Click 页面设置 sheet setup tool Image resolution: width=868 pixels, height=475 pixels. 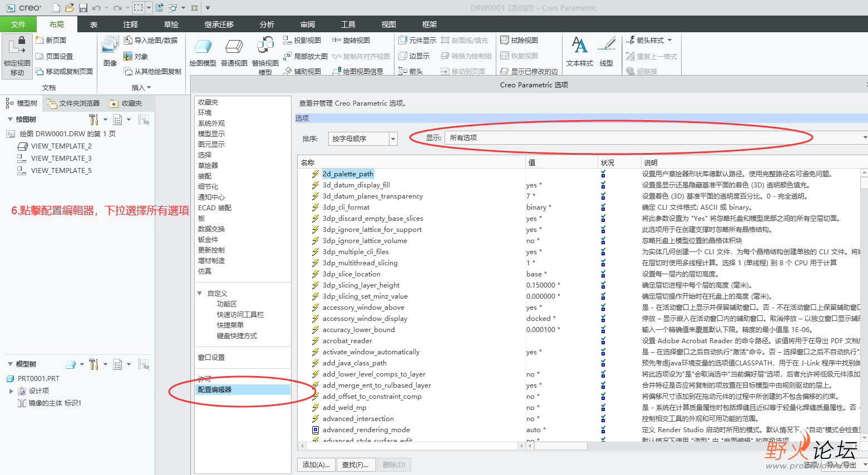click(54, 56)
